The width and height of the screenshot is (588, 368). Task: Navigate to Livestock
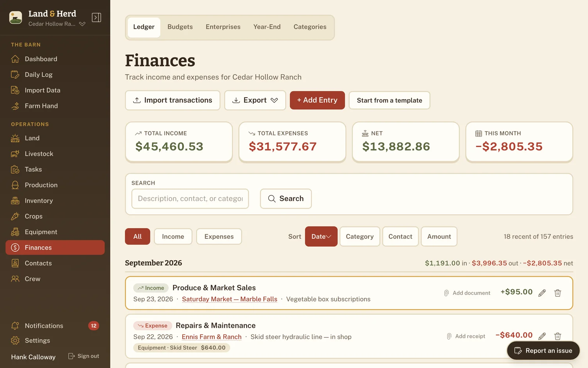[x=55, y=154]
